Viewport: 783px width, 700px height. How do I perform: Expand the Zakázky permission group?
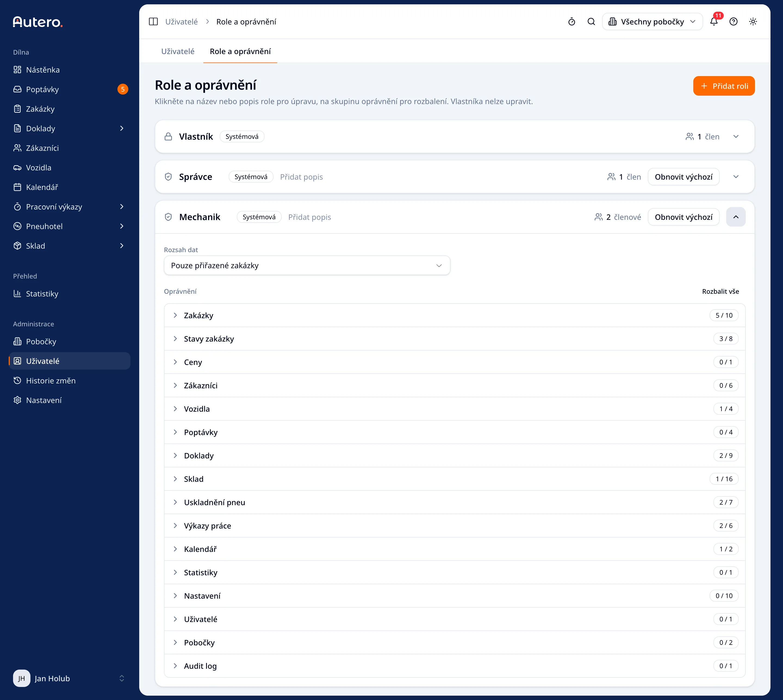455,315
